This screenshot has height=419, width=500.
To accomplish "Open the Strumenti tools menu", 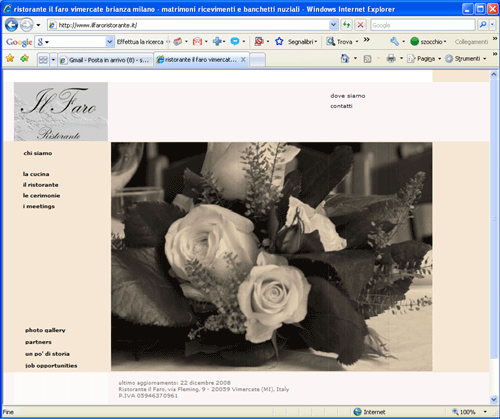I will click(x=465, y=59).
